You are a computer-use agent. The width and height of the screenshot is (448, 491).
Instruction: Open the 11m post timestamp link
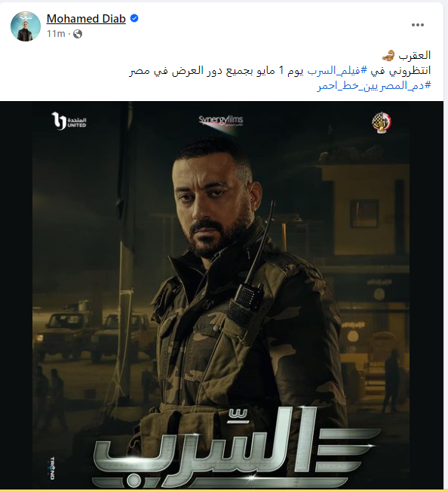point(56,34)
